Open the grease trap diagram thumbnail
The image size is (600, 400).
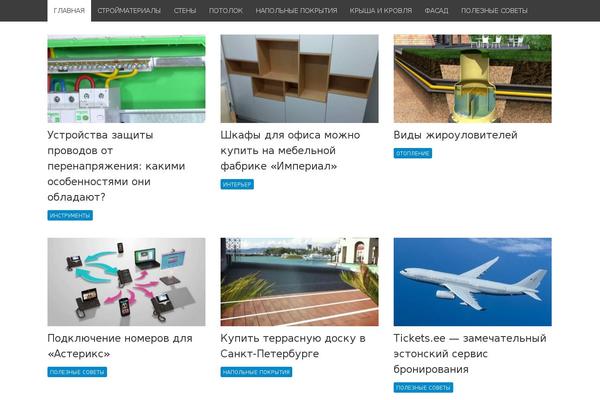[x=473, y=78]
